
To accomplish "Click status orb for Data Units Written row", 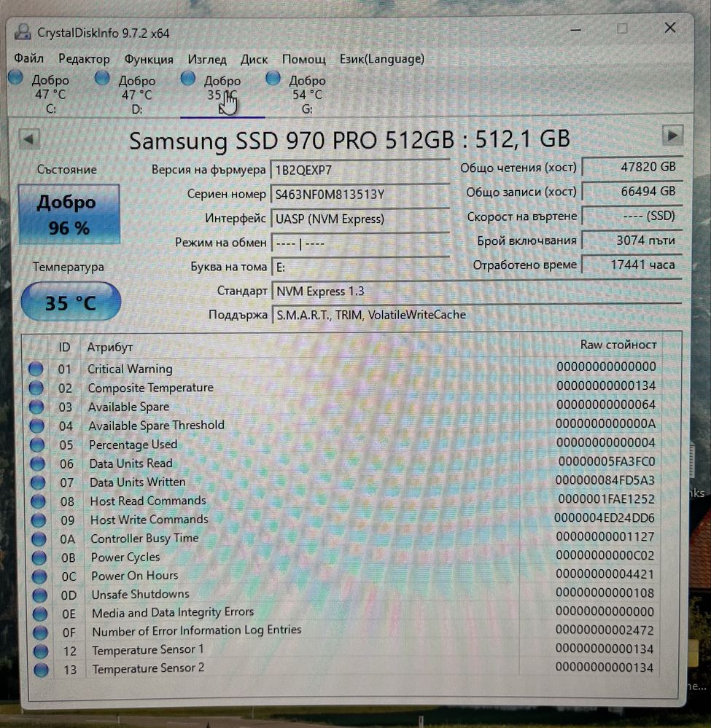I will click(38, 482).
